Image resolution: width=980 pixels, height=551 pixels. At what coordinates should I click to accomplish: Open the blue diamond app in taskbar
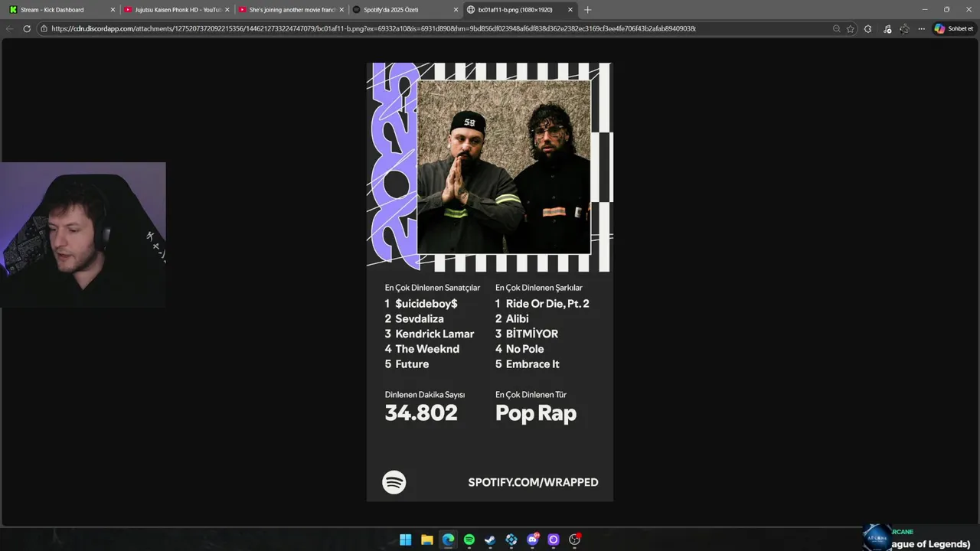point(511,540)
